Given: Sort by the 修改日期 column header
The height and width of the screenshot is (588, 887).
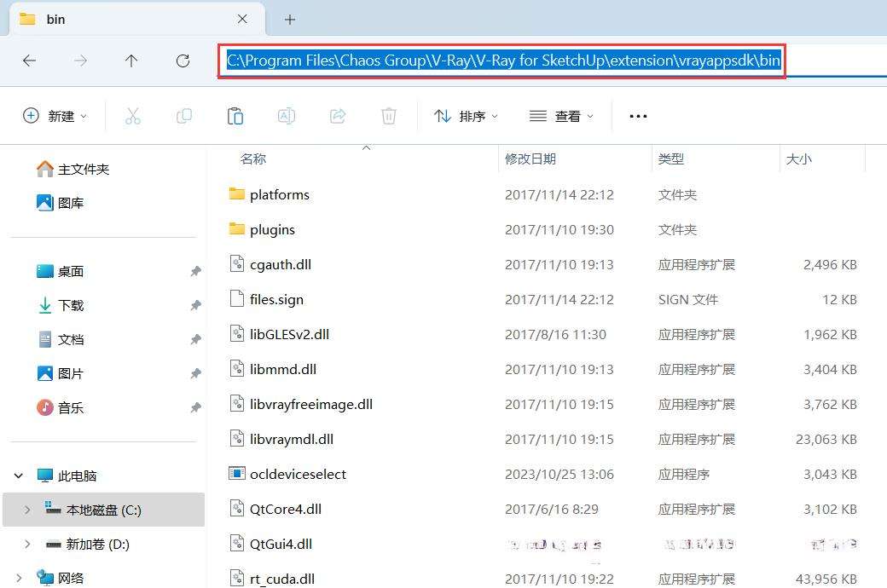Looking at the screenshot, I should (x=530, y=159).
